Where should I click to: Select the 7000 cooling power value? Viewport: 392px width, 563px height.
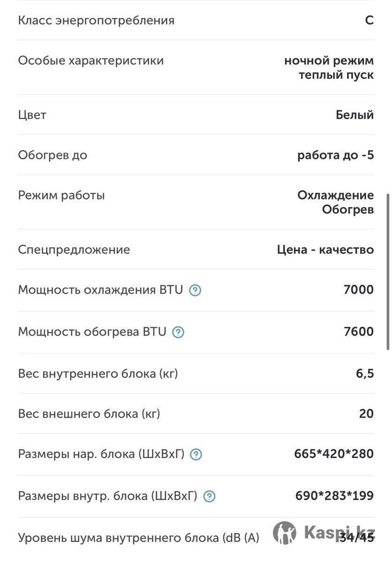coord(359,290)
